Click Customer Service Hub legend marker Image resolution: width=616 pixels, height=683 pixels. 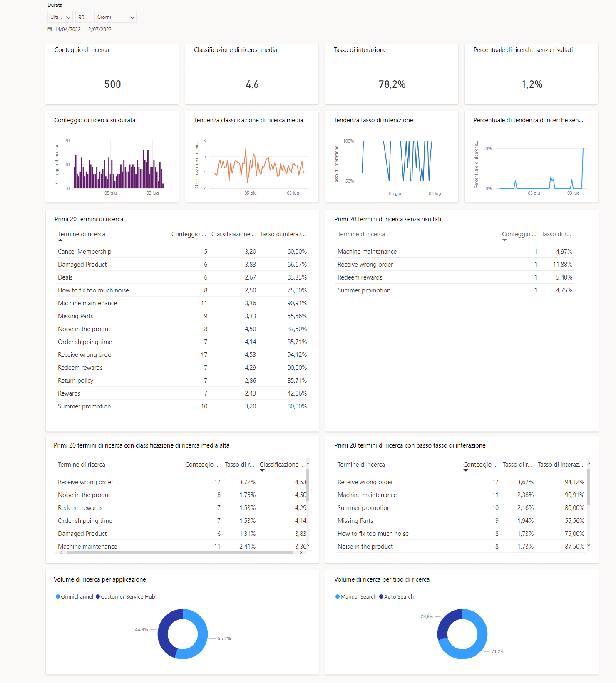click(98, 596)
